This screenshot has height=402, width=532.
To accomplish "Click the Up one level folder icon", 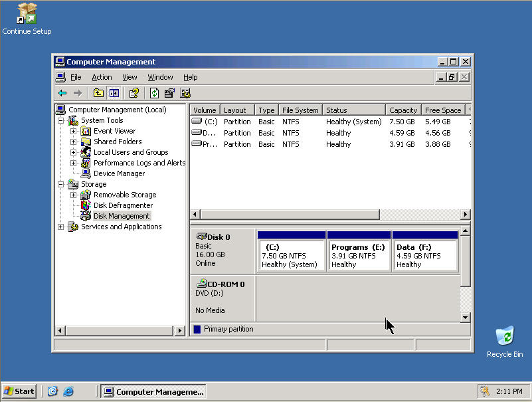I will click(98, 93).
